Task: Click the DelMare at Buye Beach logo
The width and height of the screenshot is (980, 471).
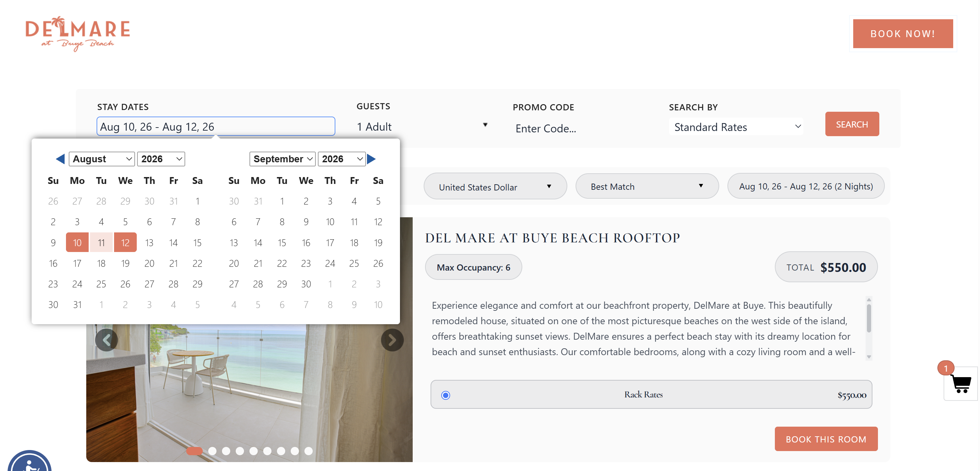Action: 78,33
